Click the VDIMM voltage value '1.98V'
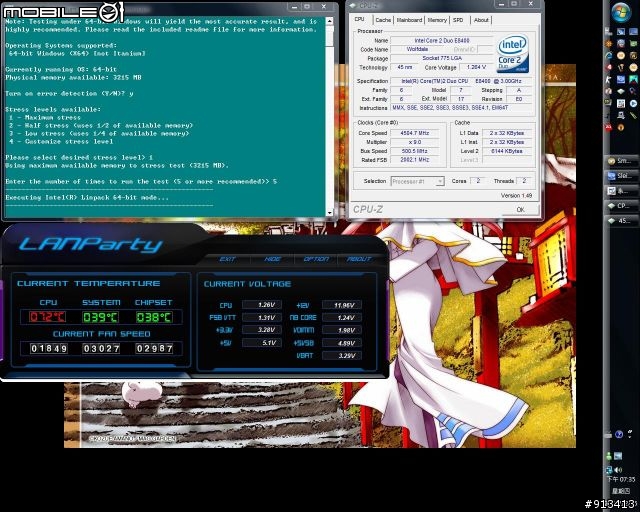The width and height of the screenshot is (640, 512). (x=342, y=330)
